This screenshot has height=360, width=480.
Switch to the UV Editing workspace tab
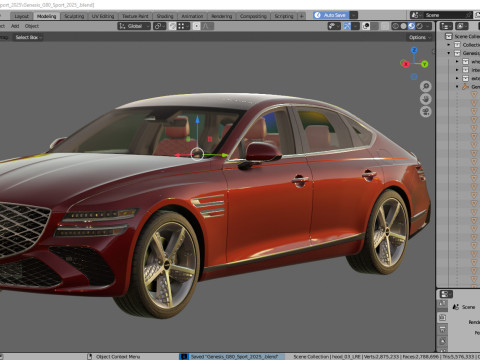[x=103, y=16]
